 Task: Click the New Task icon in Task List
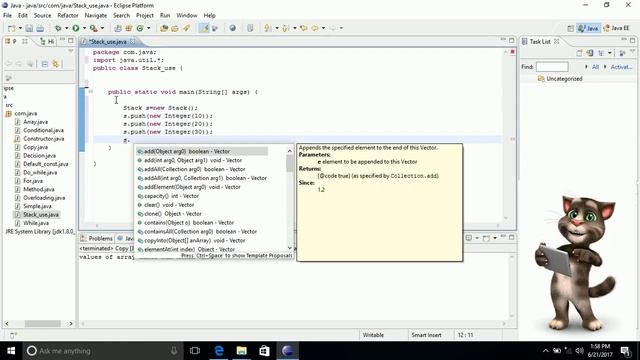tap(579, 53)
